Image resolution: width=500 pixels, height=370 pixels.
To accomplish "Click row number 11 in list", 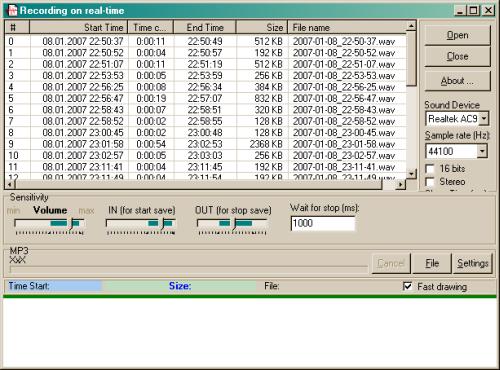I will [x=13, y=167].
